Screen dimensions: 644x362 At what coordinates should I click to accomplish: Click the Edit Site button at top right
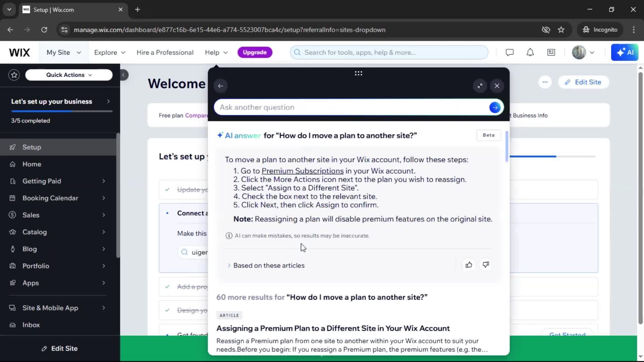coord(583,82)
